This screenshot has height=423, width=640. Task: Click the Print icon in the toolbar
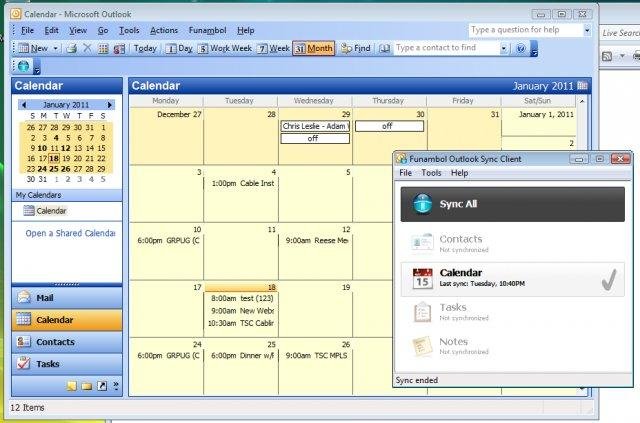tap(71, 48)
